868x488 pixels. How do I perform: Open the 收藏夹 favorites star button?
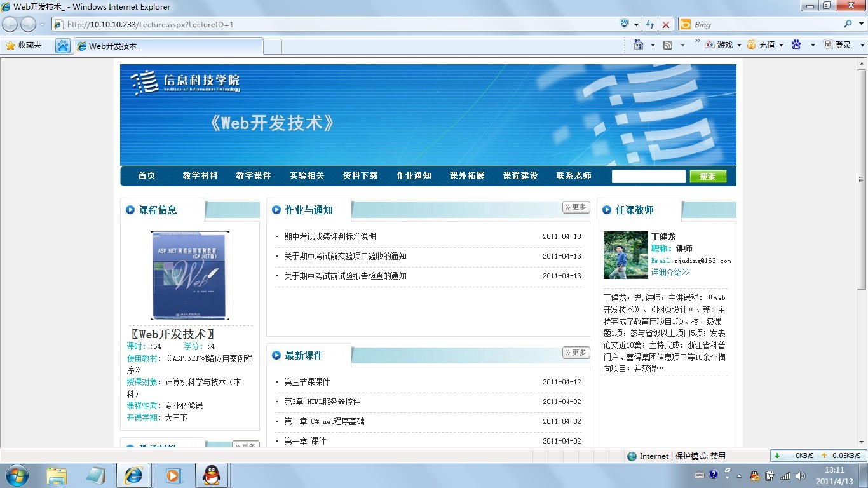point(24,45)
